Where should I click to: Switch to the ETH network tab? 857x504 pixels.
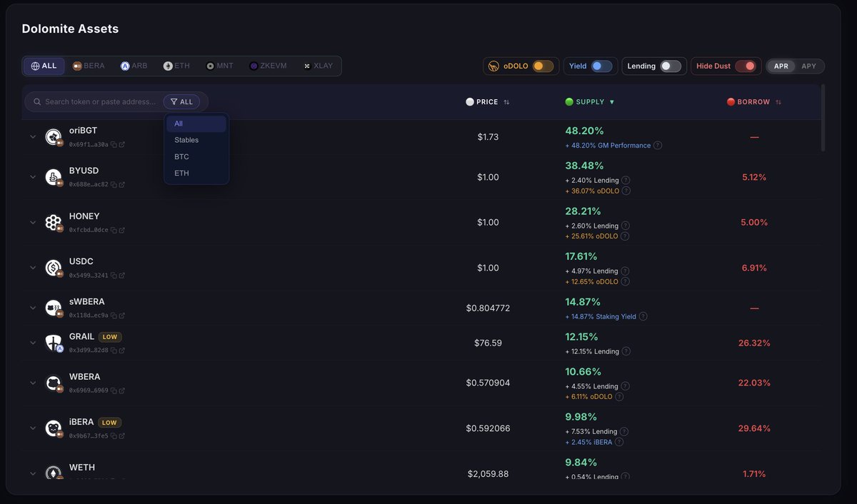[x=177, y=66]
